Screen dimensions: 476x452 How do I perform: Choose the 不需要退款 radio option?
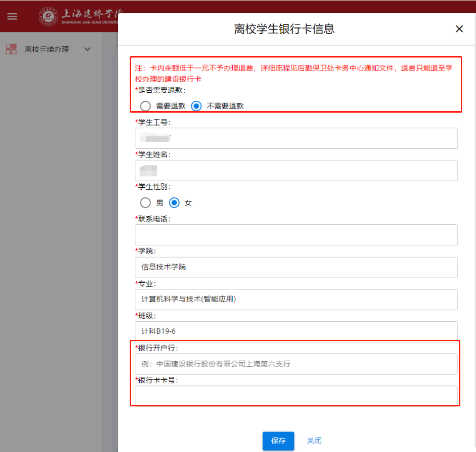(x=196, y=106)
